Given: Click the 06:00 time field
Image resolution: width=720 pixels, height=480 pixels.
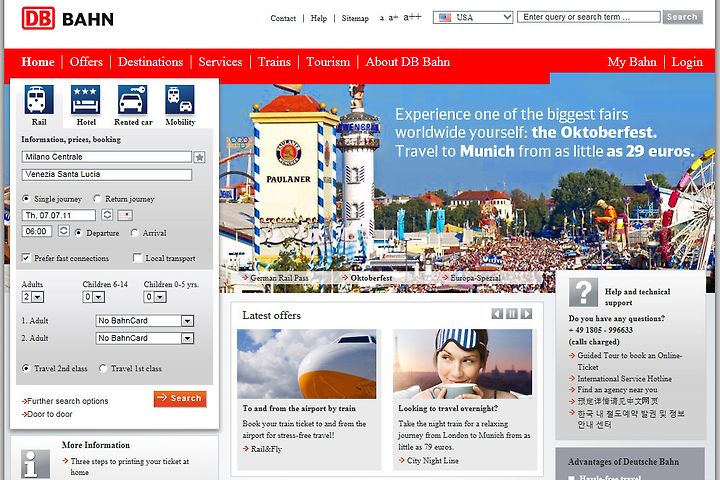Looking at the screenshot, I should coord(37,231).
